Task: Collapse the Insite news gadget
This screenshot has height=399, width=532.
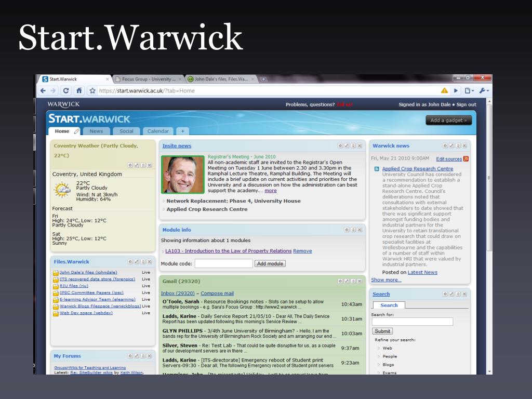Action: 353,145
